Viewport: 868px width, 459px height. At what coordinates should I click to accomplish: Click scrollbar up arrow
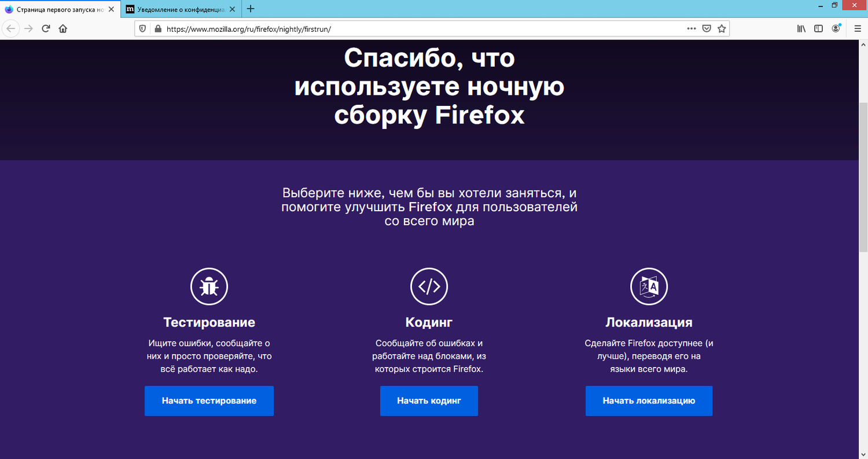pos(863,45)
